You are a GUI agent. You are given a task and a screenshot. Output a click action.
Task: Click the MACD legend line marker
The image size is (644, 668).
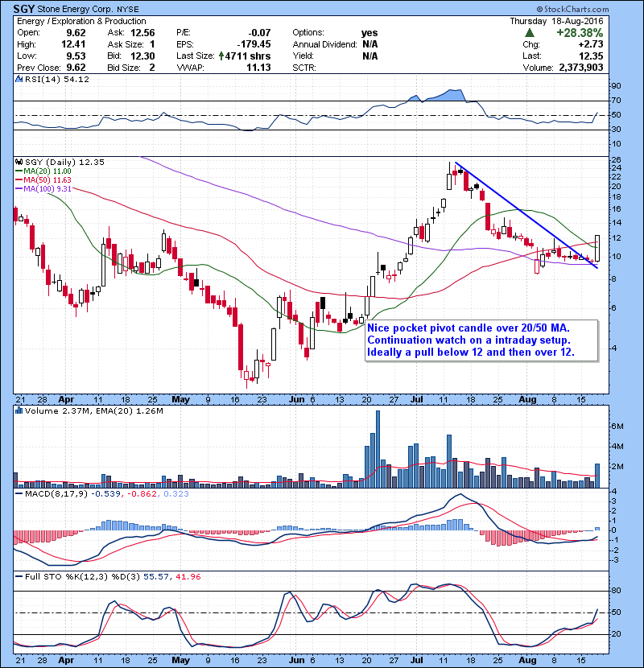coord(19,493)
